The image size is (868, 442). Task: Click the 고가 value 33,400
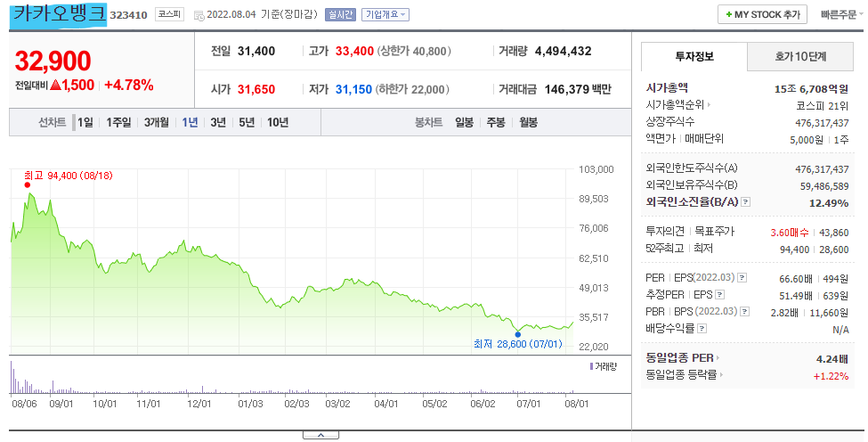pos(354,52)
